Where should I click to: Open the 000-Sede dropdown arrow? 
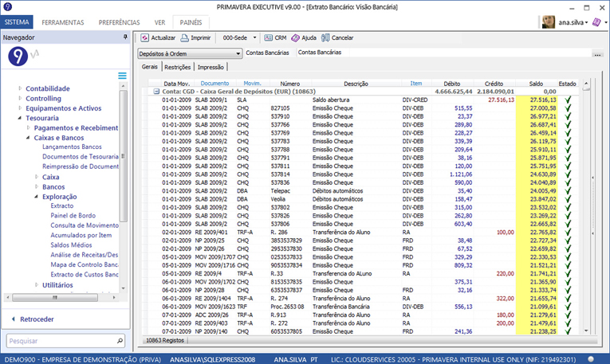click(255, 37)
